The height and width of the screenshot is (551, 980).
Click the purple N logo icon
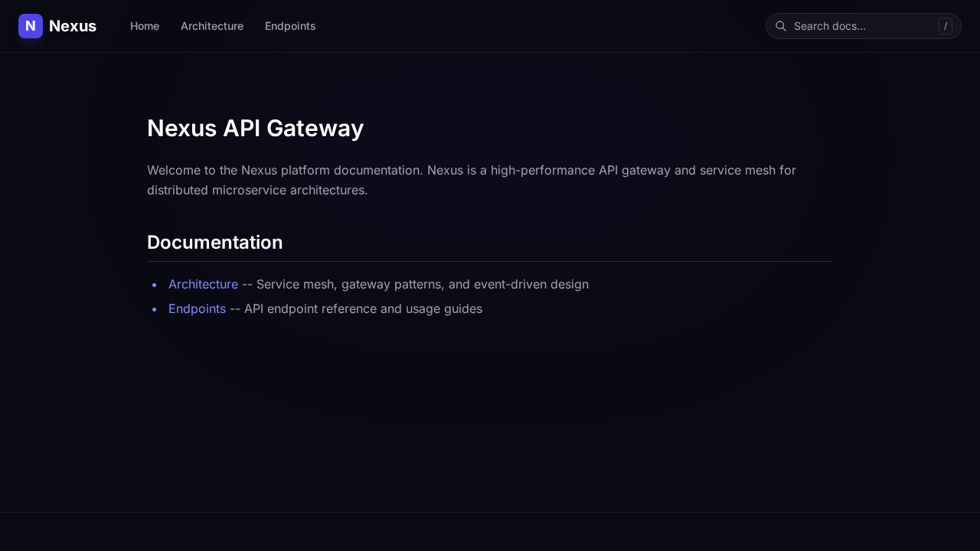(31, 26)
